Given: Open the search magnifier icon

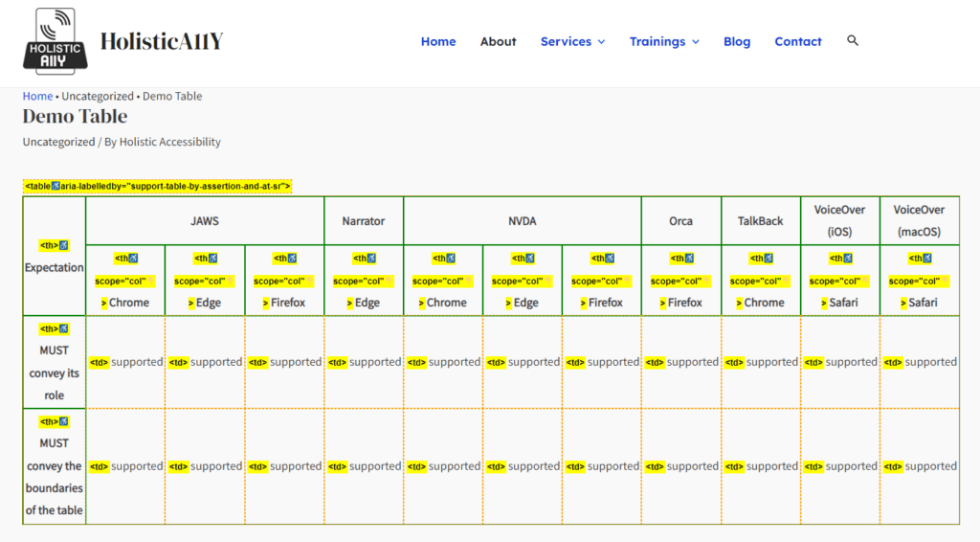Looking at the screenshot, I should click(x=853, y=40).
